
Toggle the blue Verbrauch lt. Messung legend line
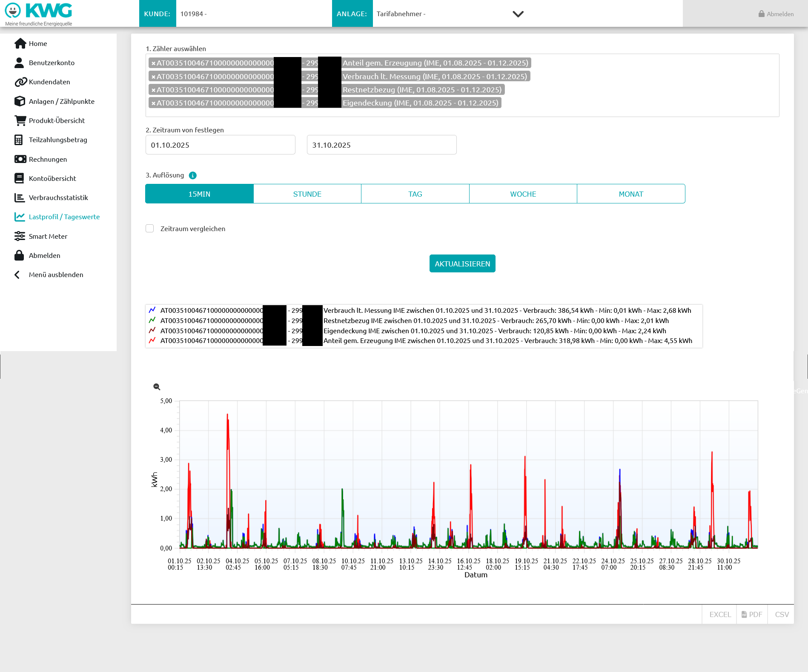[152, 310]
